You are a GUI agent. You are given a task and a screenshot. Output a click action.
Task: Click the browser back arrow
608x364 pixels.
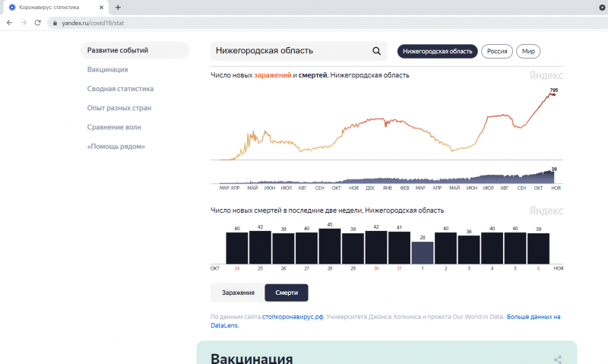click(x=10, y=23)
